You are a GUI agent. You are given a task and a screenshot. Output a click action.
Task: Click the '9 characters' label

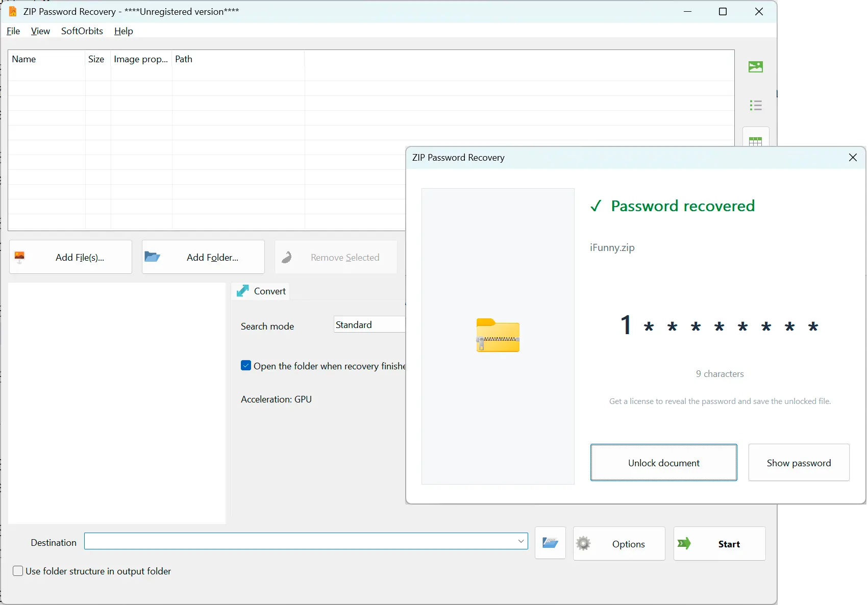(x=720, y=374)
